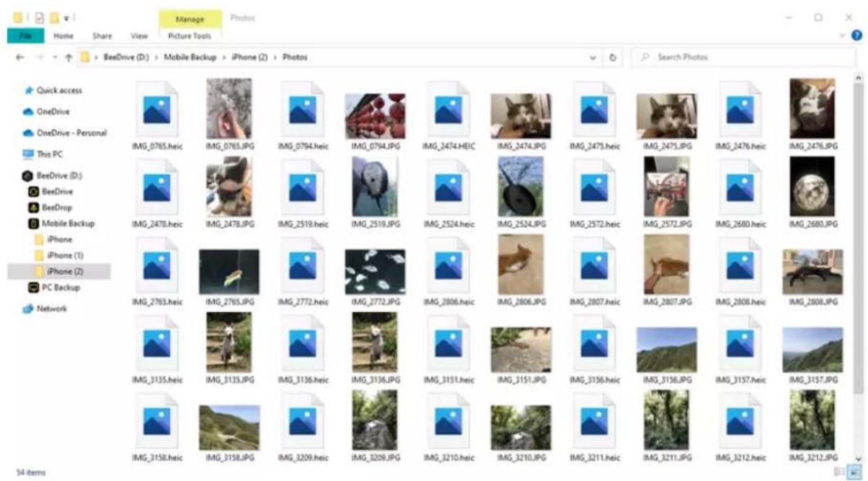Select the IMG_0794.heic file icon

[302, 110]
